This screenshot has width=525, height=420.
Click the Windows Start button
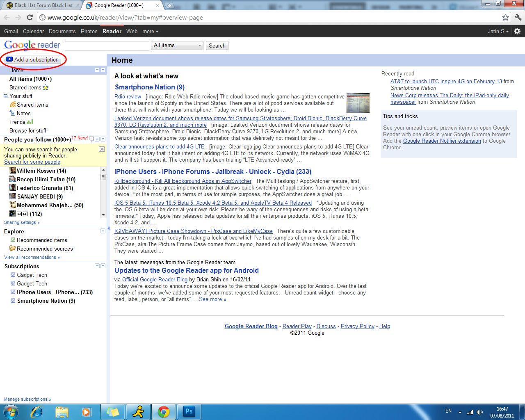[x=10, y=411]
